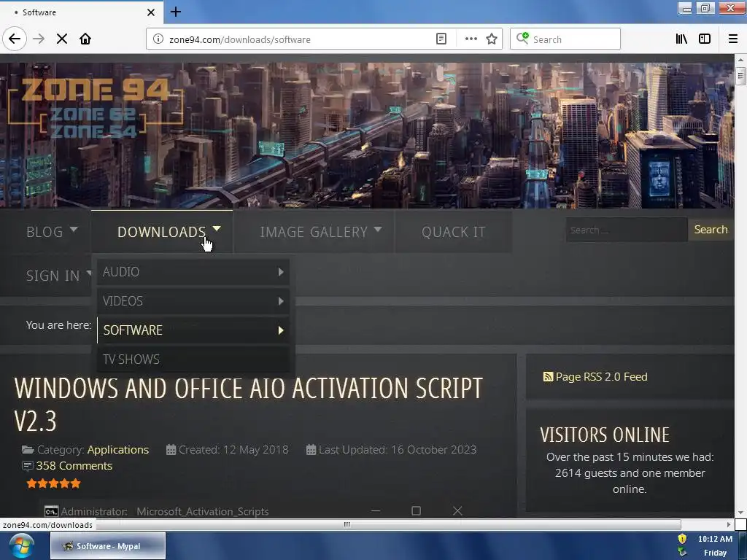Click the scroll right arrow at bottom
Viewport: 747px width, 560px height.
729,524
